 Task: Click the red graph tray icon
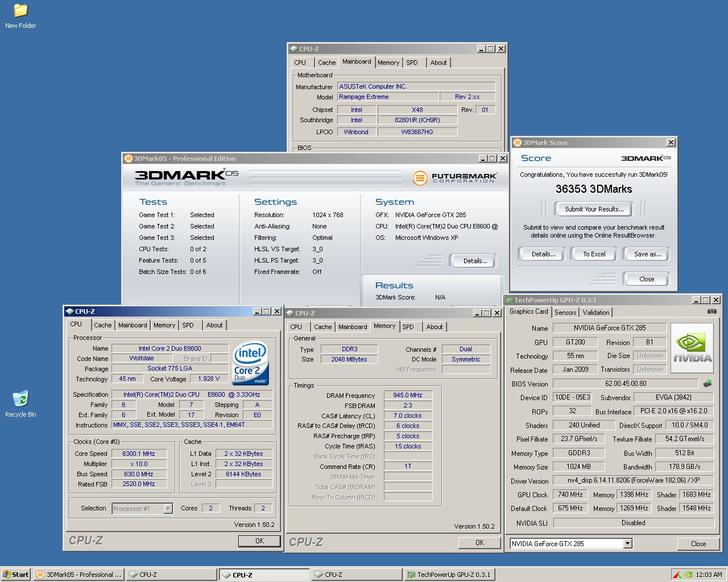tap(676, 575)
